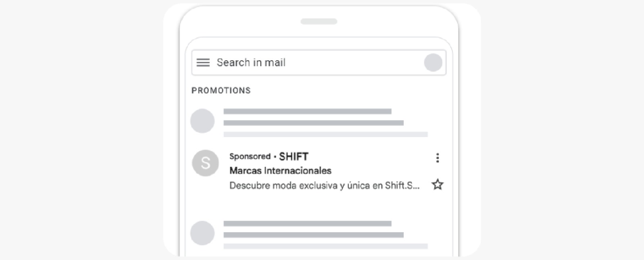Select the PROMOTIONS category heading
This screenshot has height=260, width=644.
(221, 90)
